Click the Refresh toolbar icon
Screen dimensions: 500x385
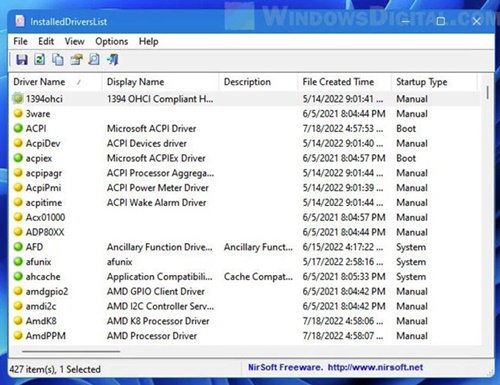[x=40, y=60]
